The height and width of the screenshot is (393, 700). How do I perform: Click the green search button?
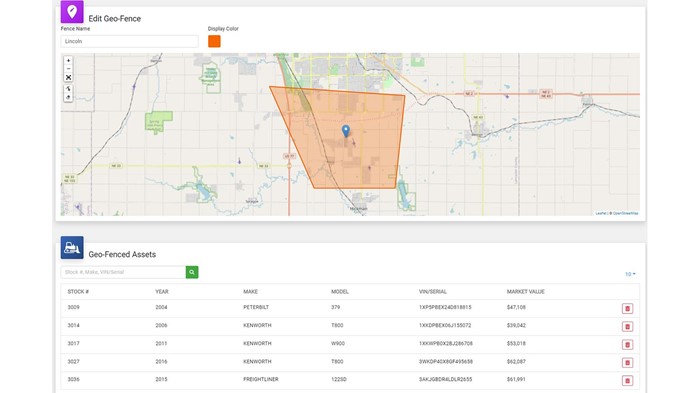pyautogui.click(x=192, y=272)
